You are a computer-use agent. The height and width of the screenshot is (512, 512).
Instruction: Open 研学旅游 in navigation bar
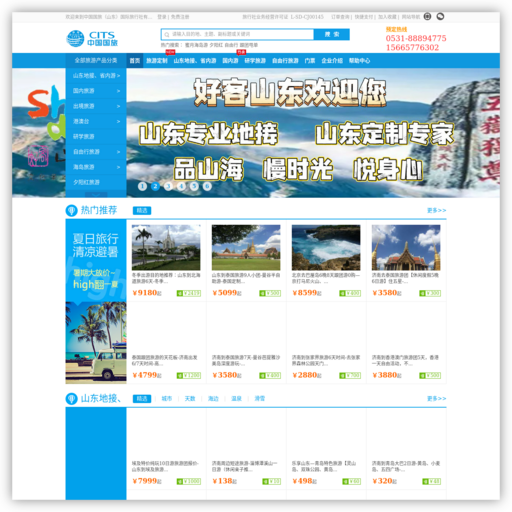(x=255, y=61)
